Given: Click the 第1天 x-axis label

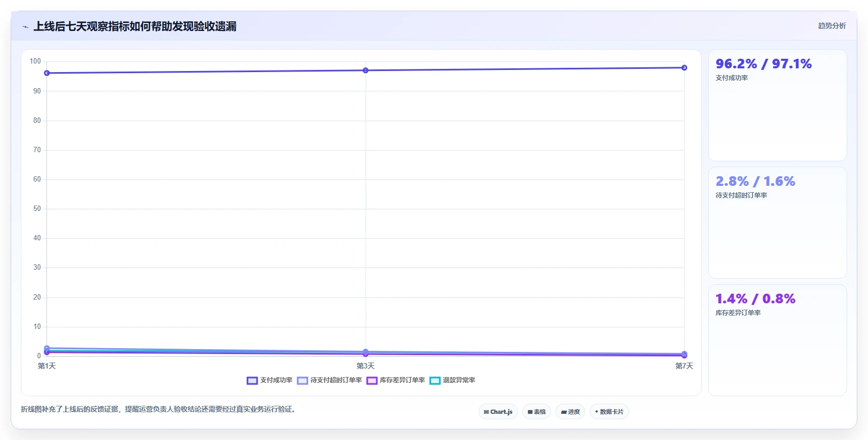Looking at the screenshot, I should pos(47,366).
